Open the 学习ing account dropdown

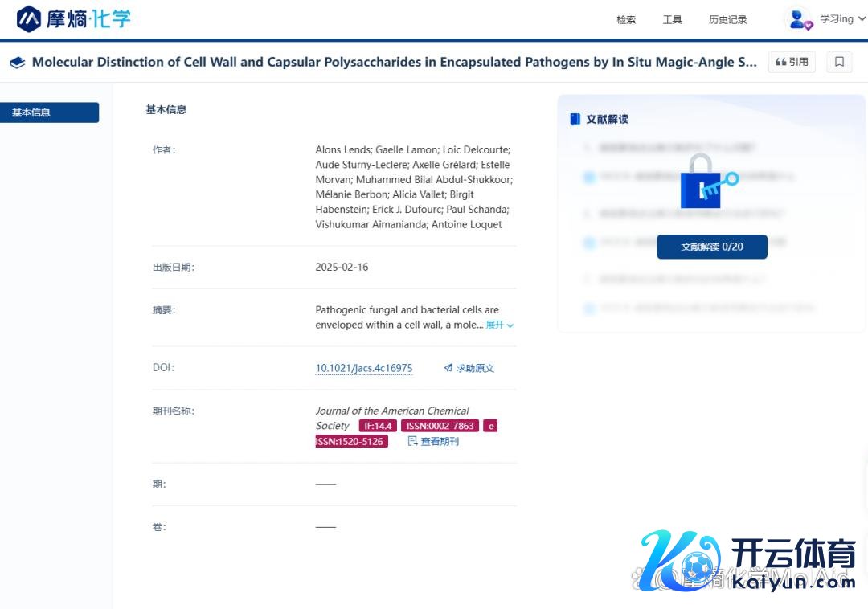click(x=841, y=19)
